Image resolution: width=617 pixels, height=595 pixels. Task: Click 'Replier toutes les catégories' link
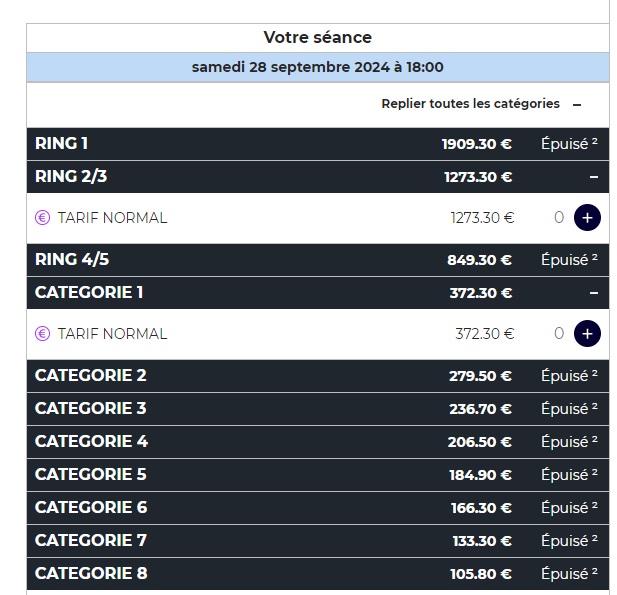(470, 104)
